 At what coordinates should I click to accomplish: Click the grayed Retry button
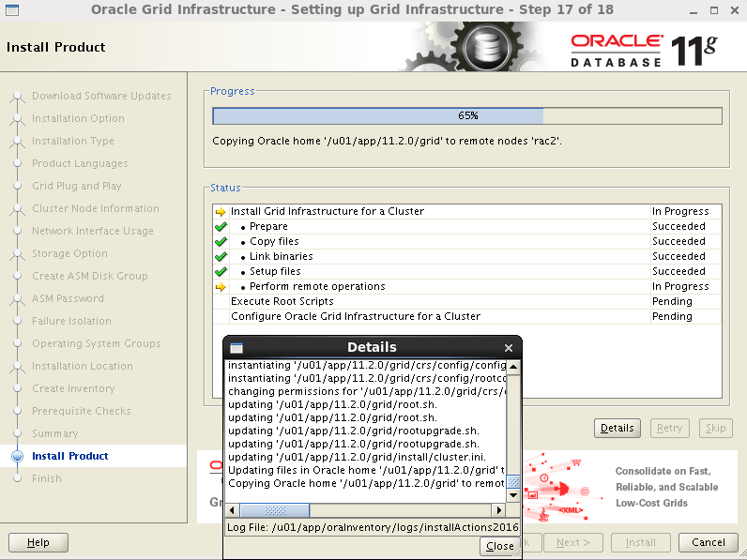(x=669, y=428)
